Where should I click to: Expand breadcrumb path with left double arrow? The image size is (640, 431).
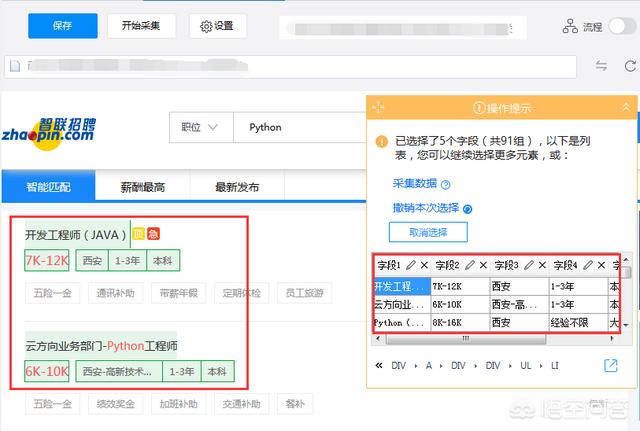379,365
